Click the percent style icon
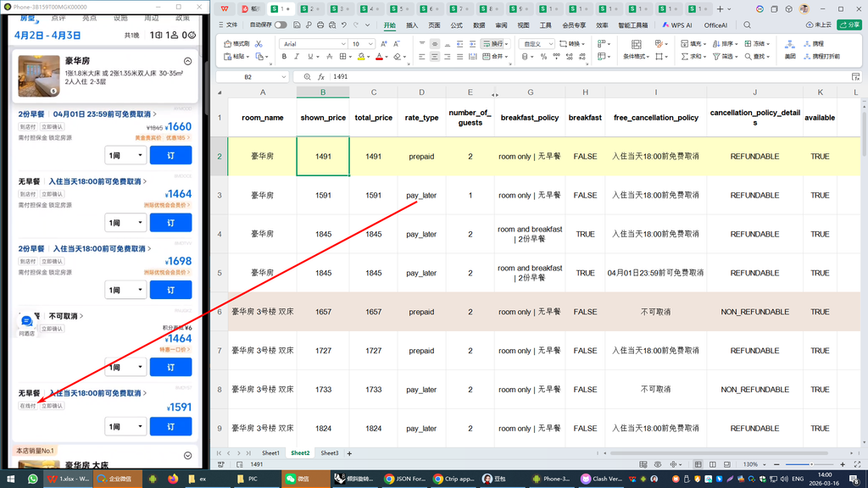The image size is (868, 488). (543, 57)
